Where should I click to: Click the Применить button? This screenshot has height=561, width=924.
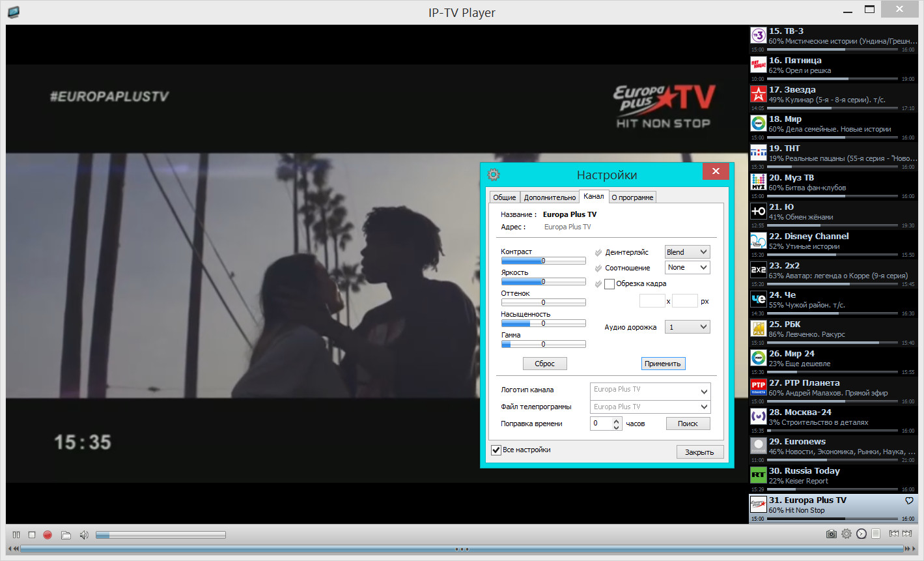[x=663, y=364]
